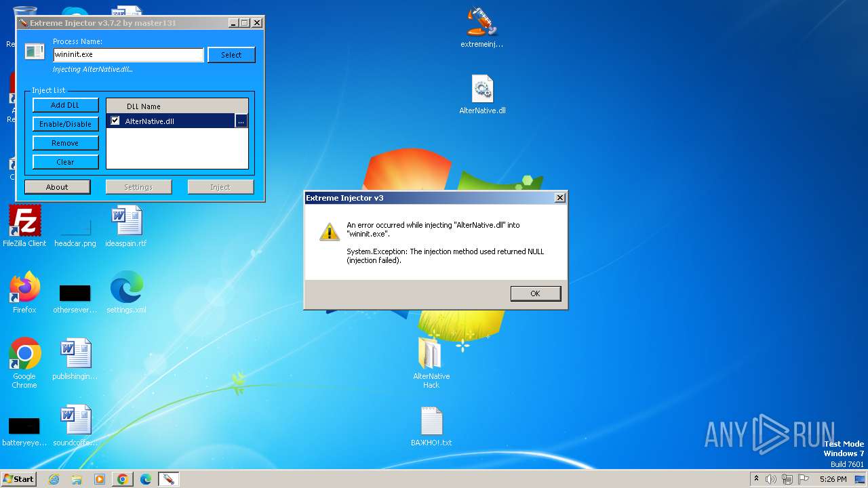
Task: Click the process icon beside Process Name
Action: tap(34, 52)
